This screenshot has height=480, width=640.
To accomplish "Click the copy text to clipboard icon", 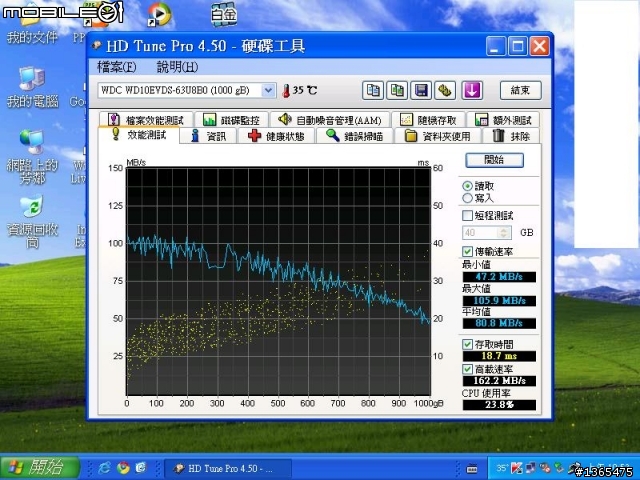I will tap(373, 90).
